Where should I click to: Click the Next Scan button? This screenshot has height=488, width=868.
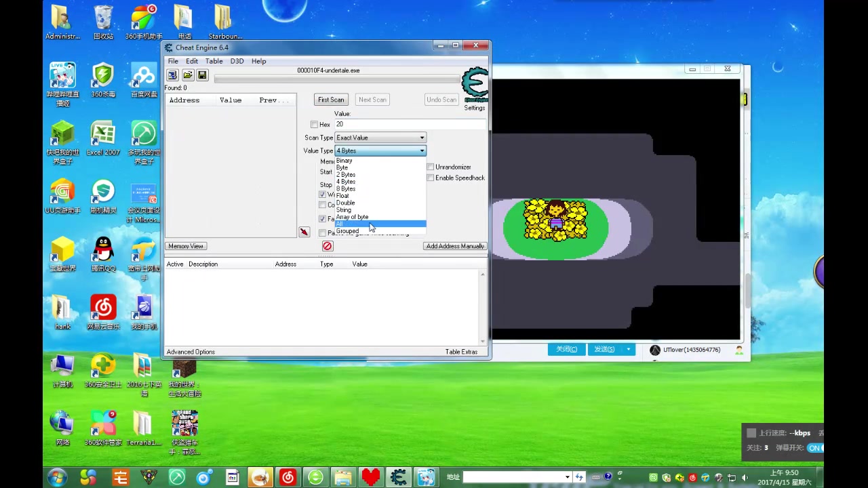tap(372, 100)
